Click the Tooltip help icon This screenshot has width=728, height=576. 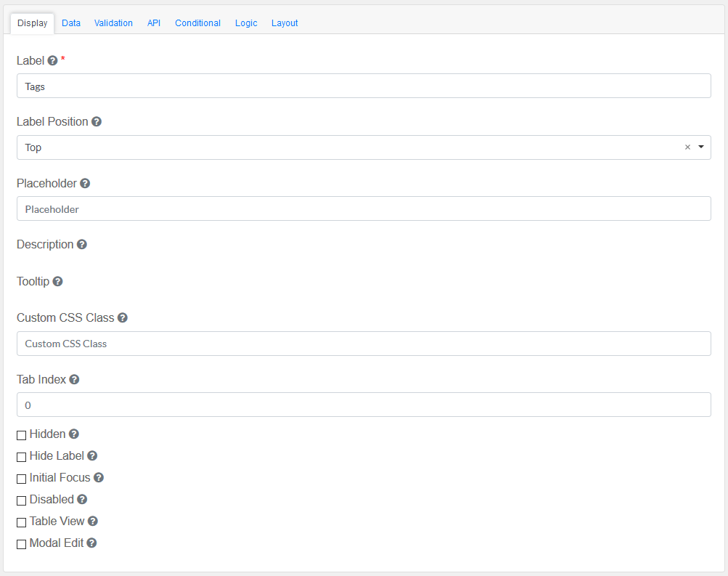coord(58,281)
